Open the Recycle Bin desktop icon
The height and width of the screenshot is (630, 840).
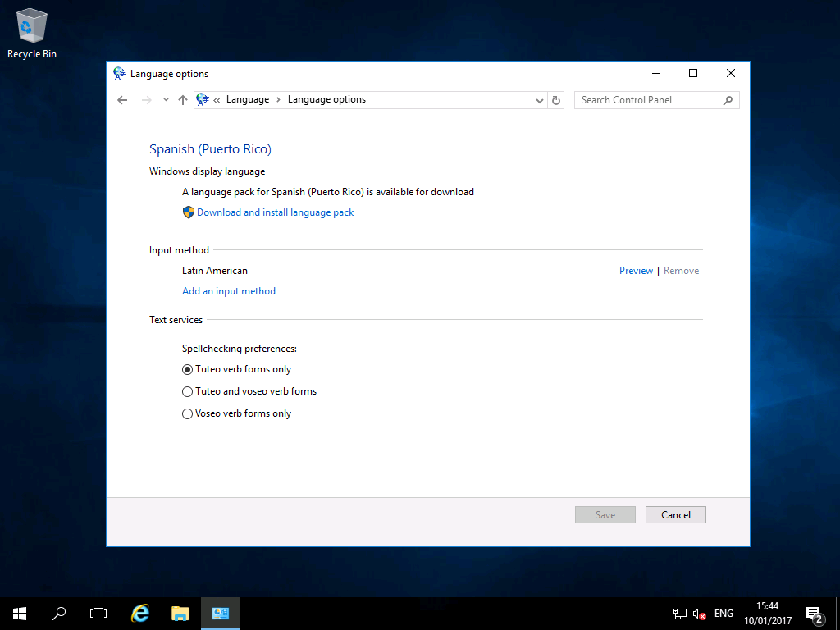point(32,33)
